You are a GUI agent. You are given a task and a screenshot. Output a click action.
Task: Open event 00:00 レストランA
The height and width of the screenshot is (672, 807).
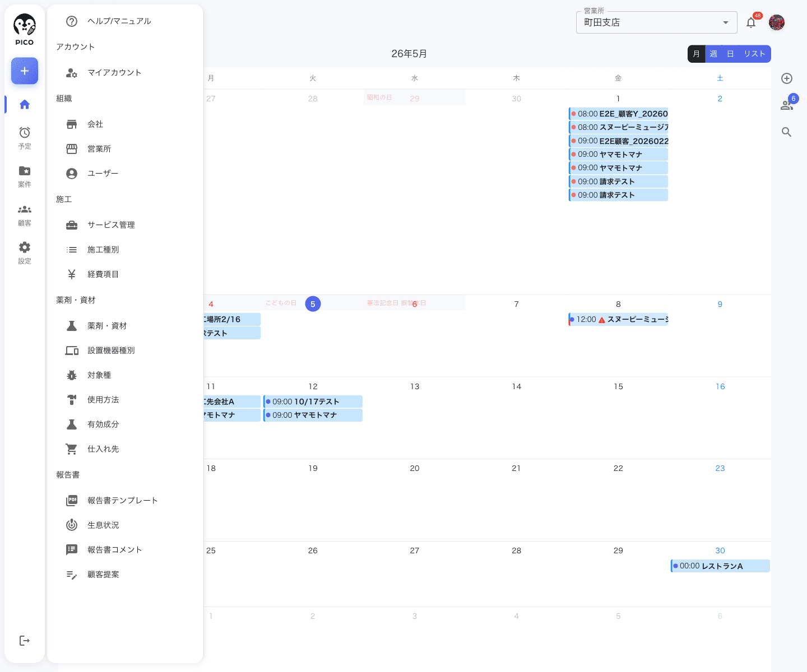(x=720, y=566)
